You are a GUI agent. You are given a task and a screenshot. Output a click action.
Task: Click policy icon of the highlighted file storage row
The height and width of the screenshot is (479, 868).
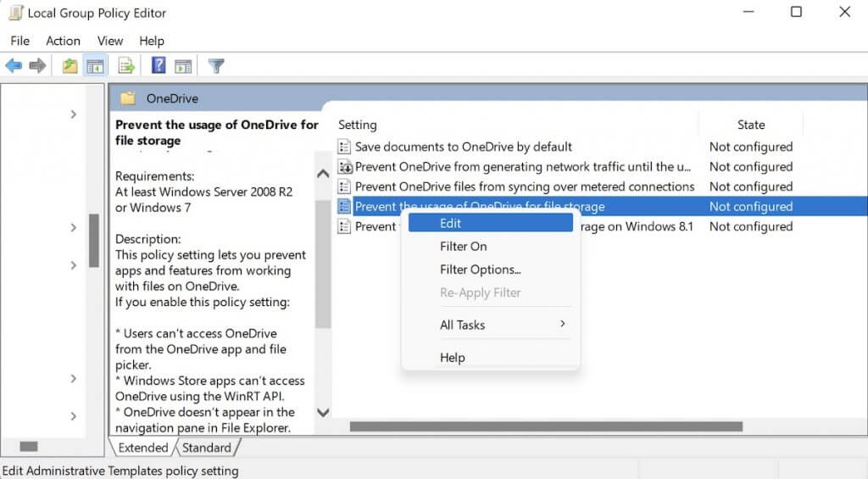pos(344,207)
